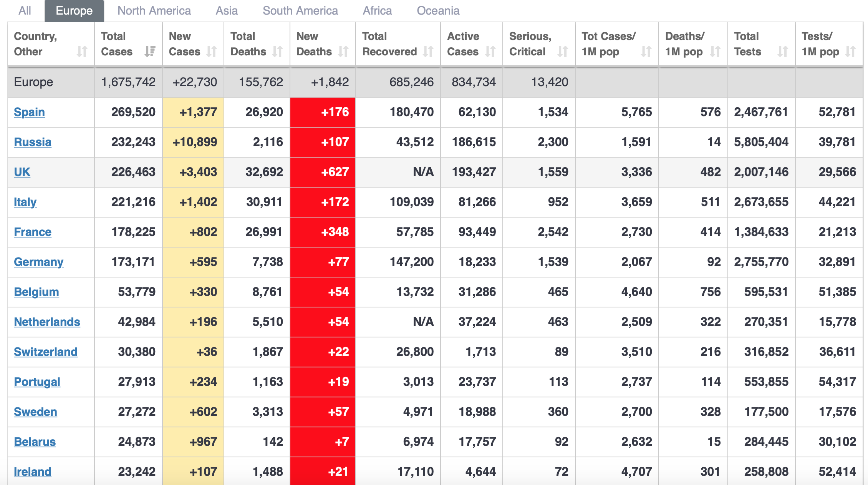The image size is (868, 485).
Task: Click Total Cases sort icon
Action: point(150,51)
